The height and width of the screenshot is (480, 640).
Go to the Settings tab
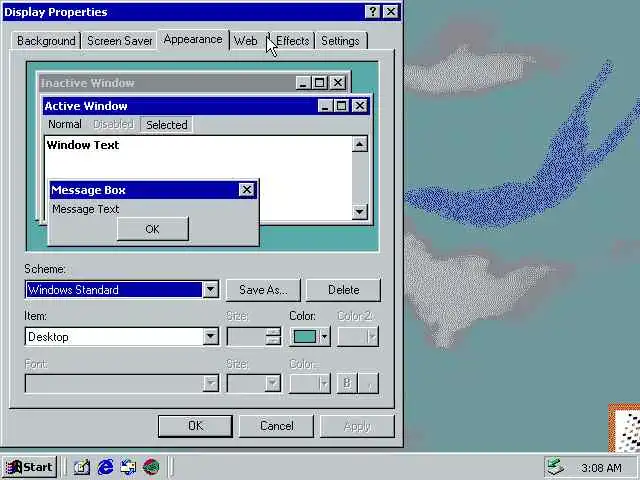click(340, 41)
